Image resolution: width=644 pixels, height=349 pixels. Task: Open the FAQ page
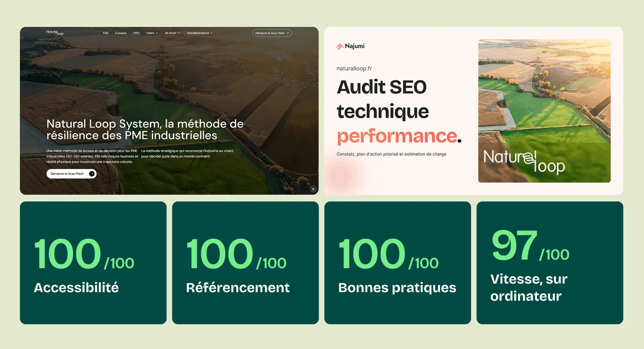(x=106, y=33)
